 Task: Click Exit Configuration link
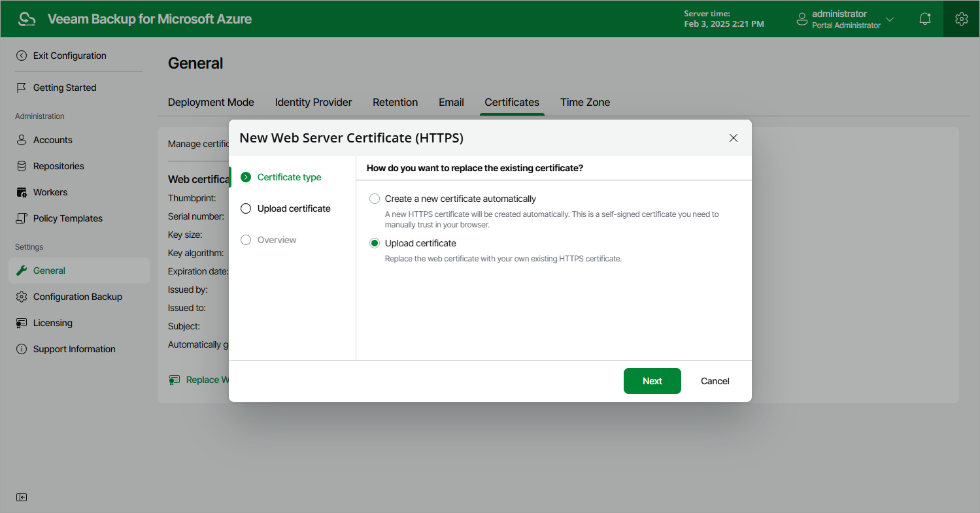click(x=70, y=56)
